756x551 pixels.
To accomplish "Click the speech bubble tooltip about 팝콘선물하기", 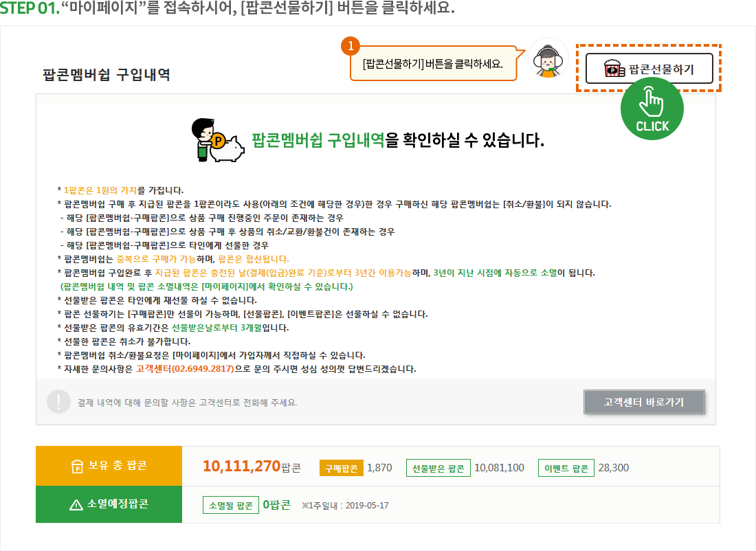I will click(433, 64).
